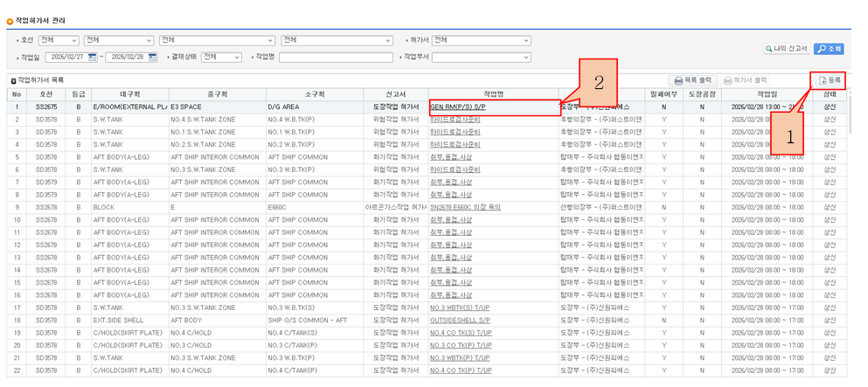Viewport: 868px width, 387px height.
Task: Open the 결재상태 dropdown
Action: point(221,58)
